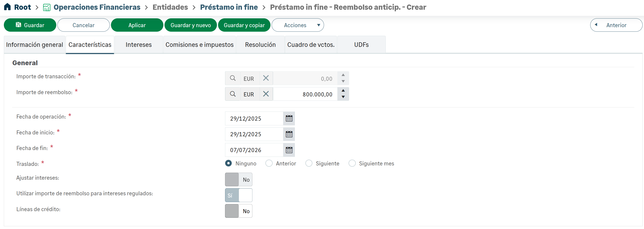Toggle Utilizar importe de reembolso switch
644x229 pixels.
coord(238,195)
